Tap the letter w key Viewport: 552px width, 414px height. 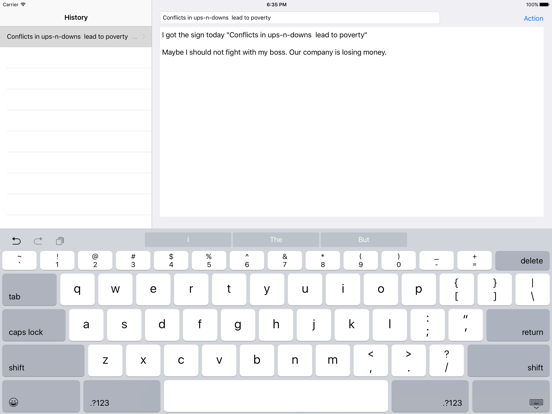[115, 289]
